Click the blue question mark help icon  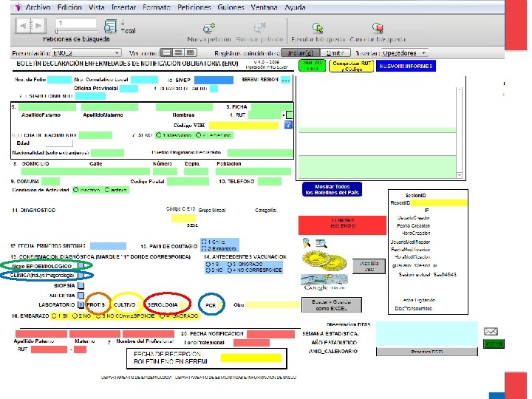[288, 125]
